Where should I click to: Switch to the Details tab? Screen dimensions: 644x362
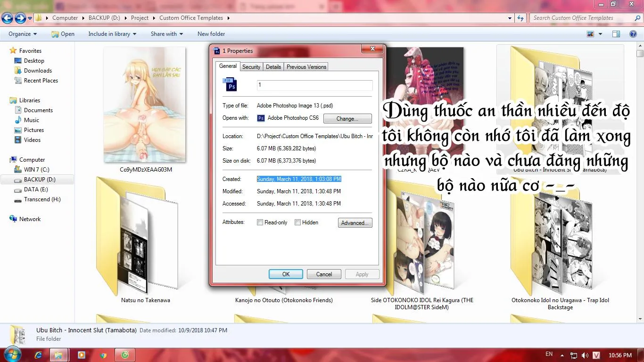tap(273, 67)
